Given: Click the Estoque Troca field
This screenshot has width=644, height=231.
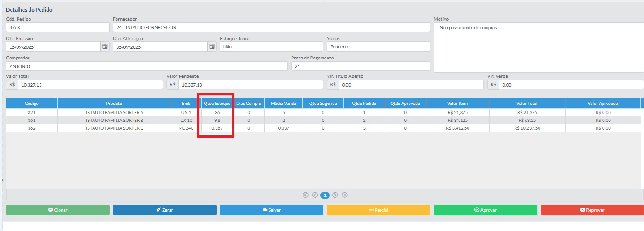Looking at the screenshot, I should tap(271, 46).
